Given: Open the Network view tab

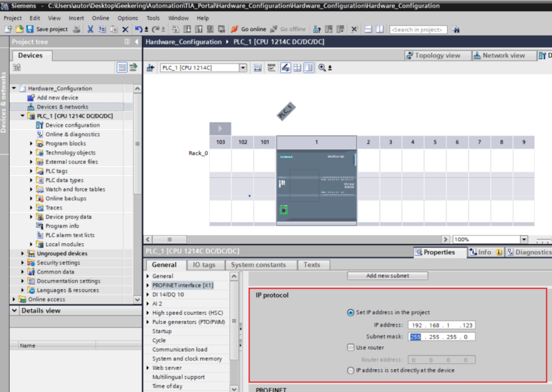Looking at the screenshot, I should [x=503, y=55].
